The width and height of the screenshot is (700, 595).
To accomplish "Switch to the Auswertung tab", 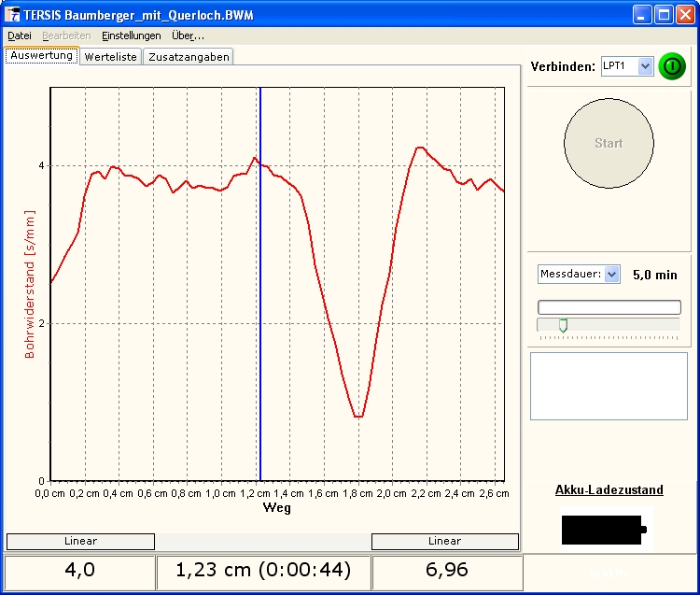I will [41, 55].
